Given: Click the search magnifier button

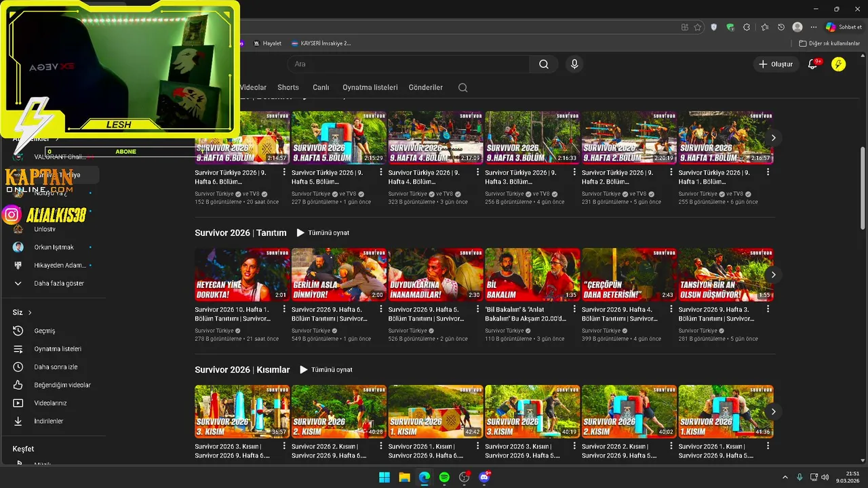Looking at the screenshot, I should (x=544, y=64).
